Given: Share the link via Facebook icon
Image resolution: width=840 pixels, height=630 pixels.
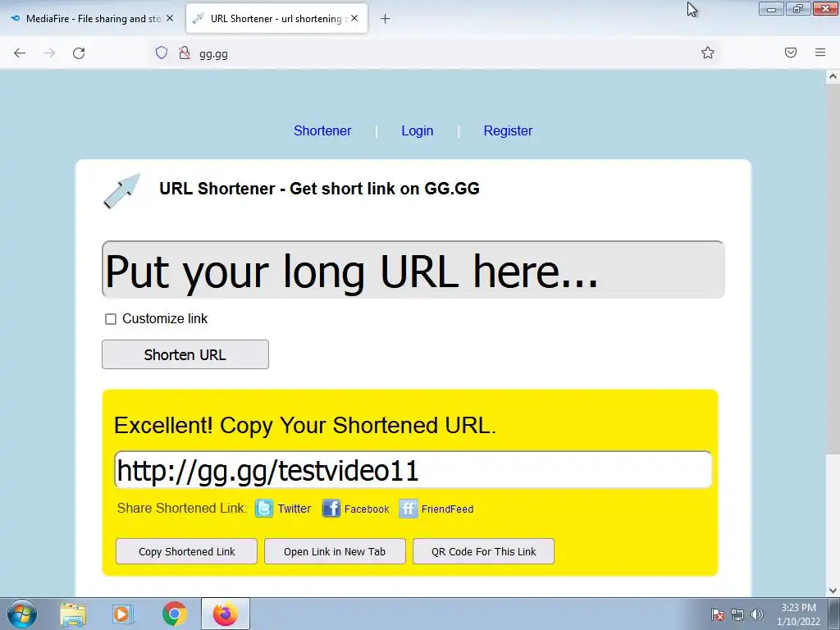Looking at the screenshot, I should click(x=331, y=508).
